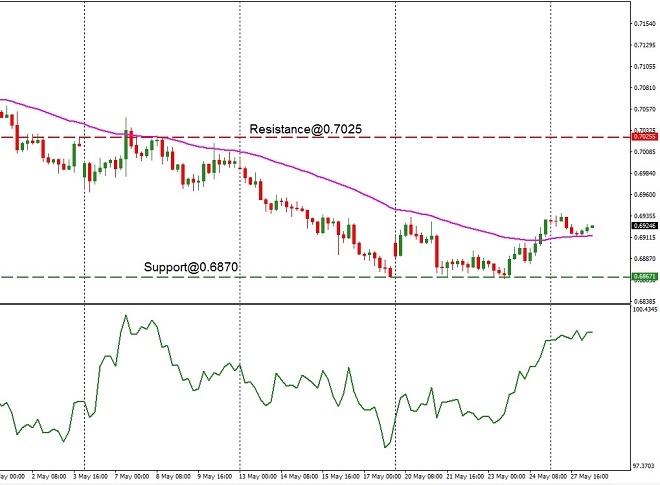Click the 0.71540 price axis label
Viewport: 660px width, 485px height.
[x=645, y=24]
